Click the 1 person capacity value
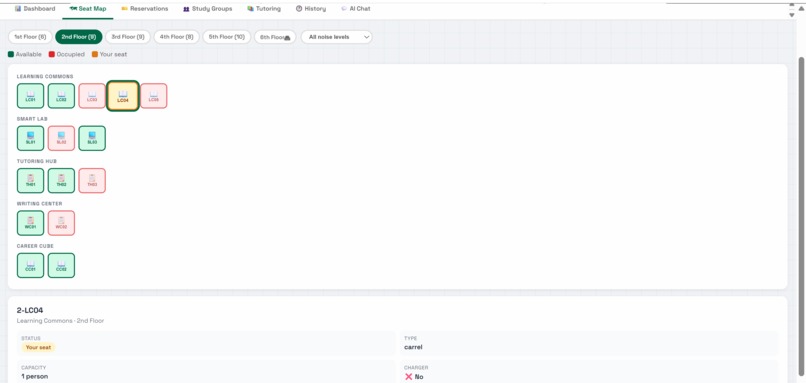The height and width of the screenshot is (383, 806). click(x=34, y=376)
